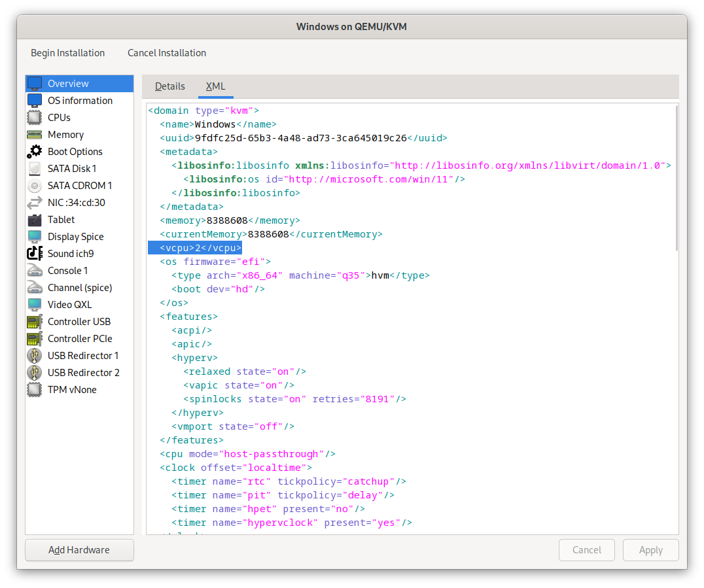Switch to the XML tab
Viewport: 704px width, 588px height.
click(x=215, y=86)
